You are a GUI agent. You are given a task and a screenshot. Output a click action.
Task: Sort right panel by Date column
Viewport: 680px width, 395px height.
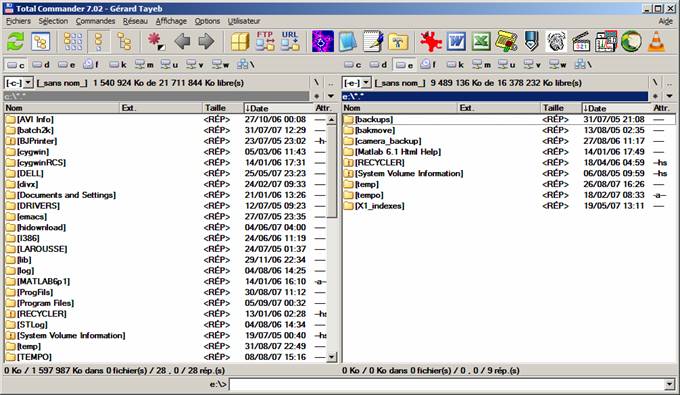(x=616, y=108)
